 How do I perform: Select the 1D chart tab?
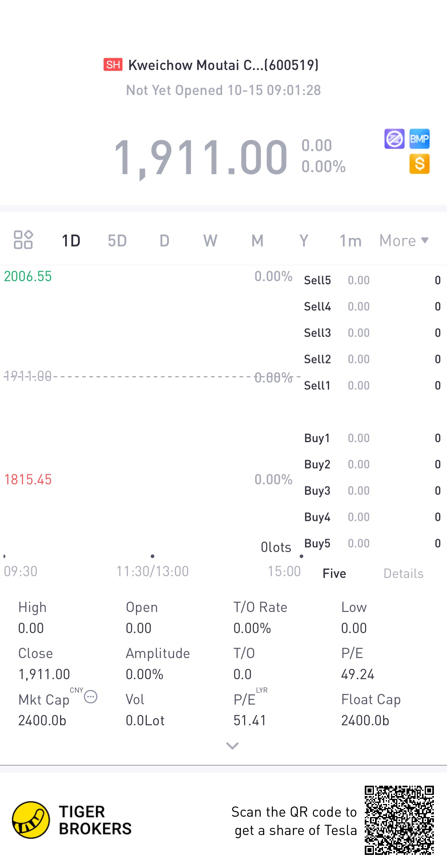point(71,241)
